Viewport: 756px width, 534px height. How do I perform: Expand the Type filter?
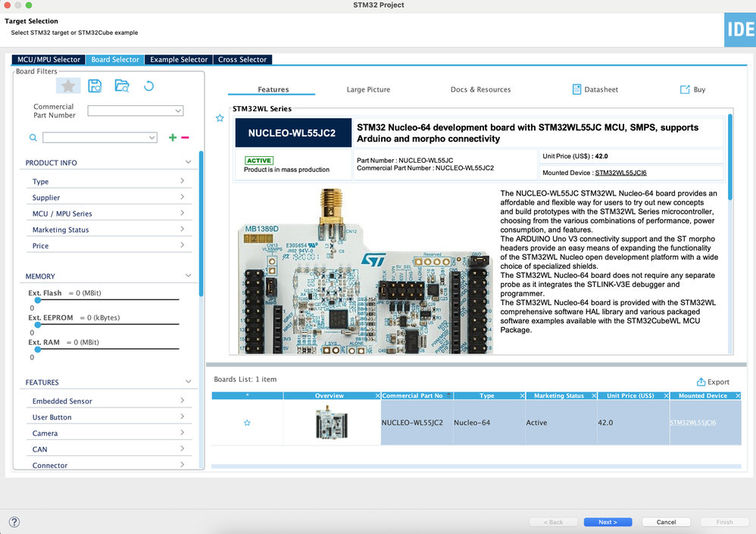tap(183, 181)
